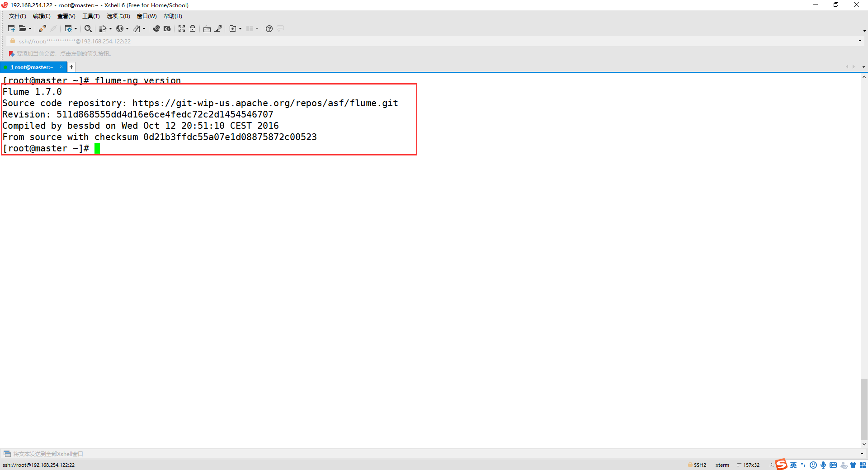Open the on-screen keyboard icon
The width and height of the screenshot is (868, 470).
[x=207, y=28]
